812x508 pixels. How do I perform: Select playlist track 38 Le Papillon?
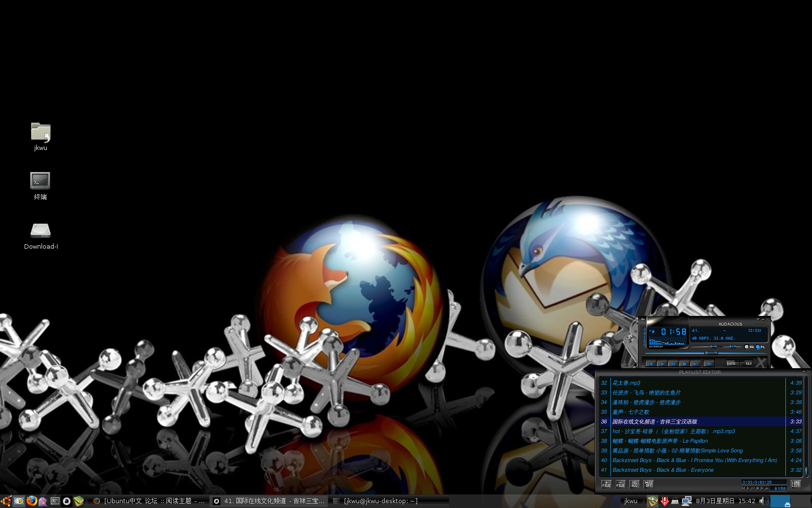(701, 441)
